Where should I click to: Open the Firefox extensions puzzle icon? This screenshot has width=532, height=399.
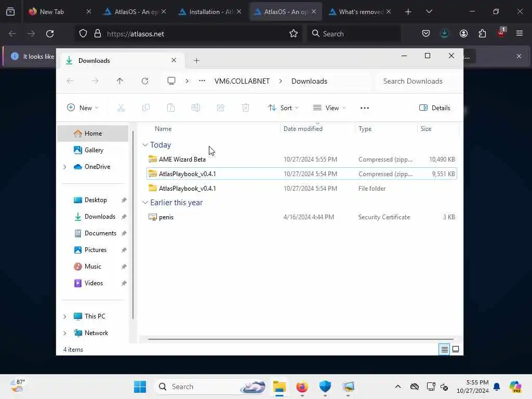[x=482, y=34]
